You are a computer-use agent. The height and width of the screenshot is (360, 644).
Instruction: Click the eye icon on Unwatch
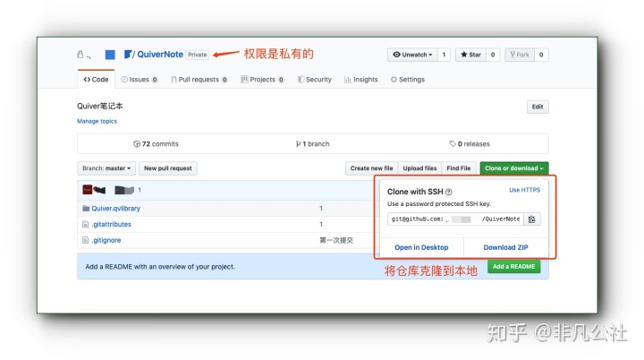[x=396, y=55]
